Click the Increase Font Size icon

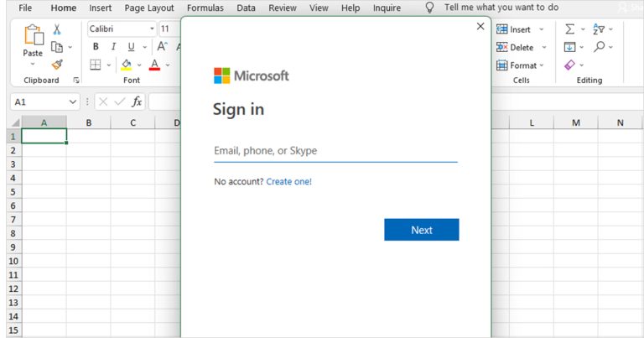pyautogui.click(x=163, y=47)
